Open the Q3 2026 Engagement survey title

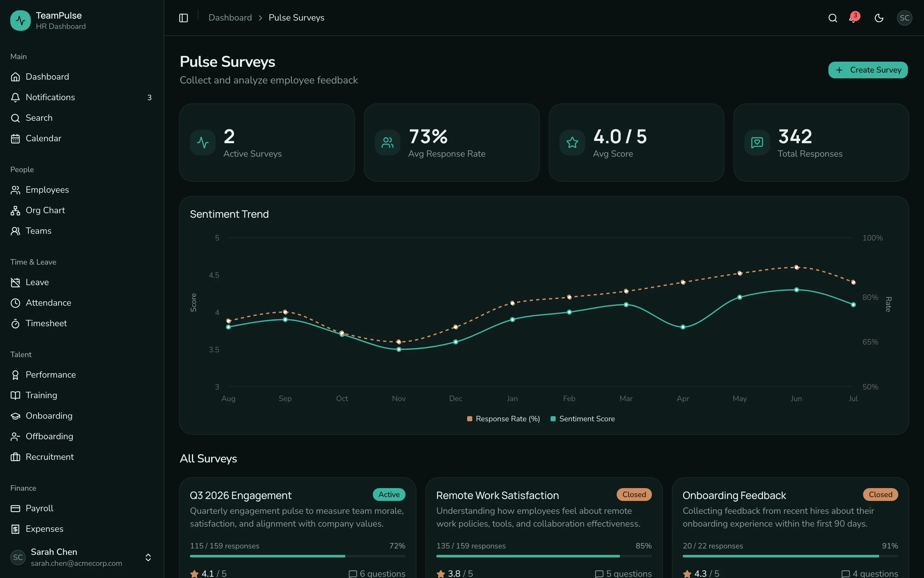pos(241,495)
